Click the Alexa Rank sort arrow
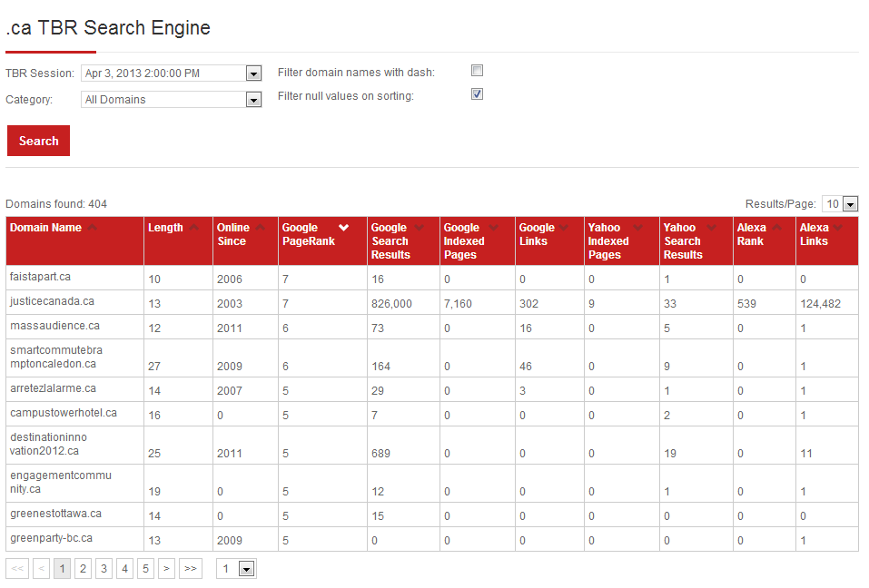869x588 pixels. (777, 228)
